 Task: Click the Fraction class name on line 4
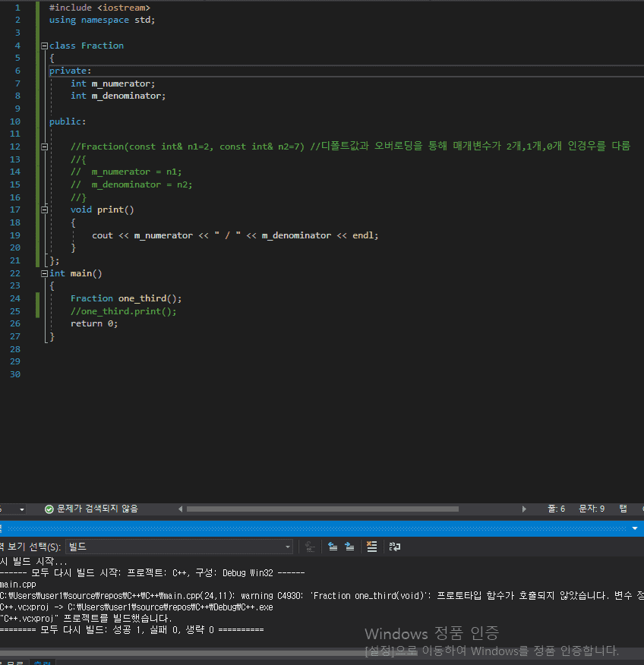coord(103,46)
